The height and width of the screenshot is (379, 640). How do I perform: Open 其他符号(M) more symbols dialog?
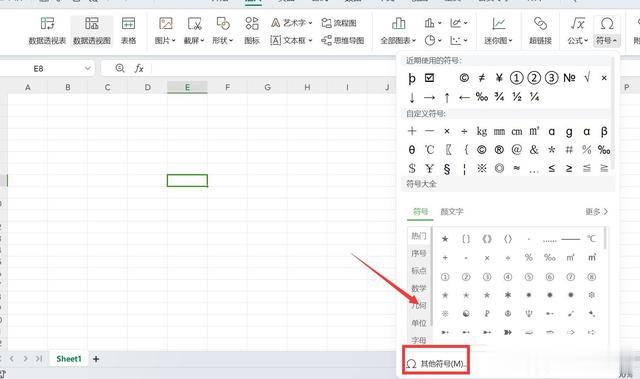tap(436, 363)
